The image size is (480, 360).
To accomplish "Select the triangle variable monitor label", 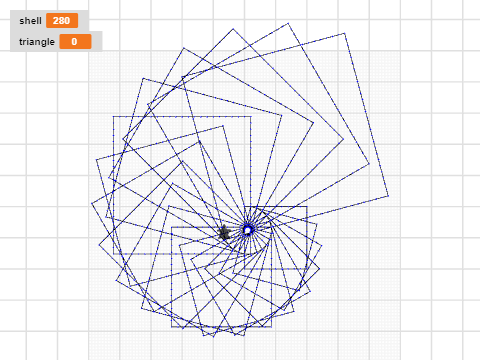I will pyautogui.click(x=37, y=42).
